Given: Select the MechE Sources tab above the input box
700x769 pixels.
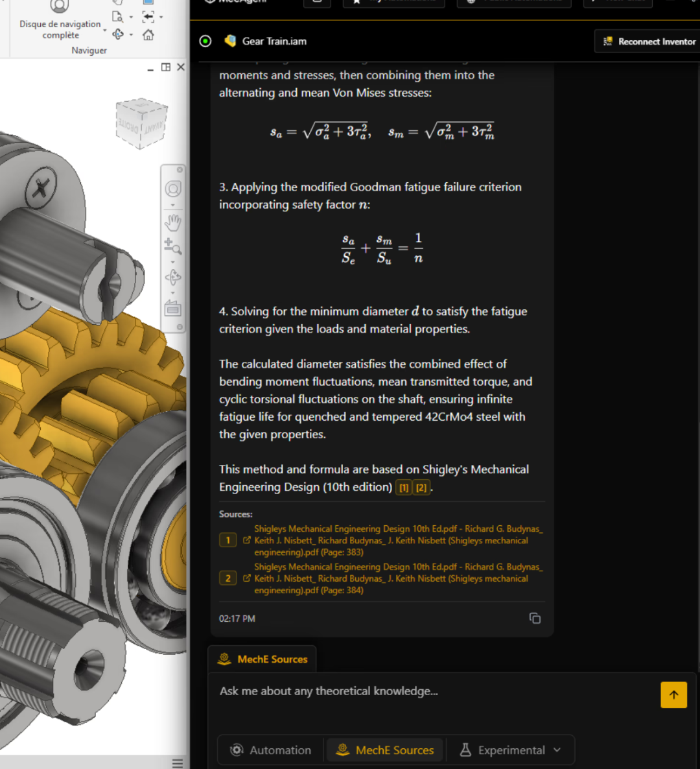Looking at the screenshot, I should pos(262,659).
